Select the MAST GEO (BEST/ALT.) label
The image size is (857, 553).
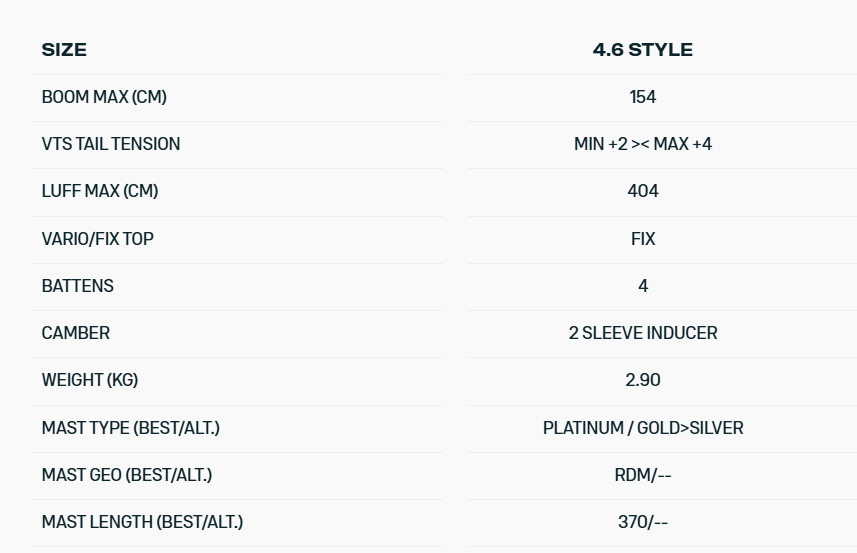127,475
